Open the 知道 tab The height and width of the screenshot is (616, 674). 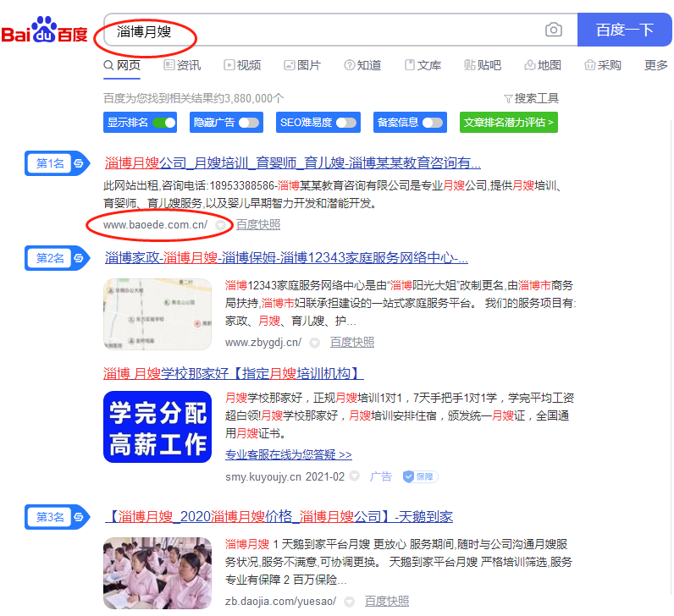pyautogui.click(x=362, y=65)
